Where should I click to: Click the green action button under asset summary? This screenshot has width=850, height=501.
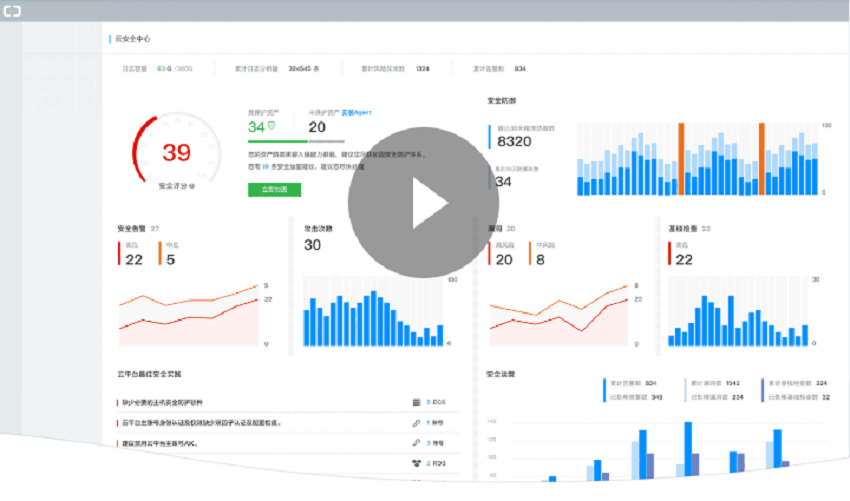pyautogui.click(x=274, y=189)
